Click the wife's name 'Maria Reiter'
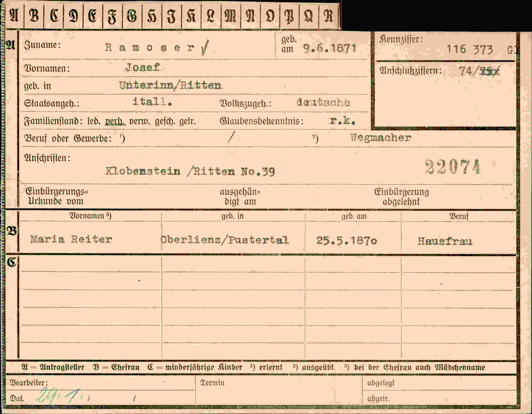 tap(71, 239)
